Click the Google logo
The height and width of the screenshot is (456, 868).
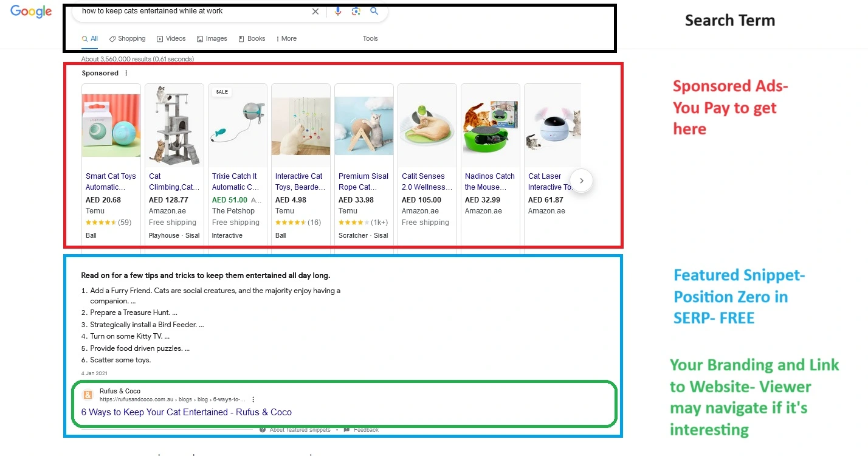click(x=31, y=12)
